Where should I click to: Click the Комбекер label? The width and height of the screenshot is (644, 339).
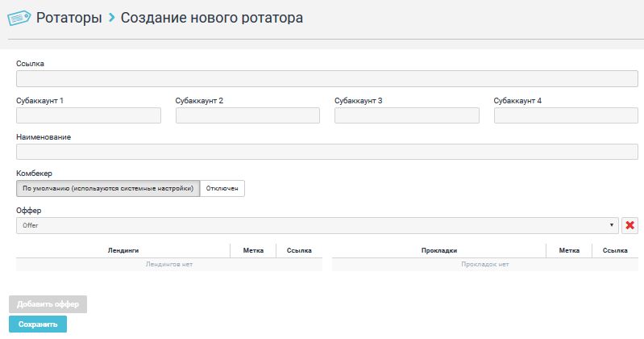[34, 174]
